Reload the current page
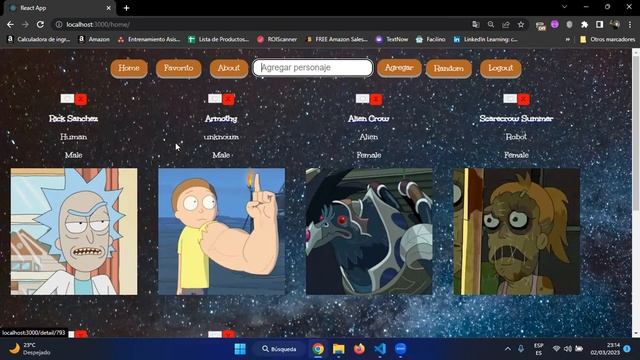The height and width of the screenshot is (360, 640). 40,24
